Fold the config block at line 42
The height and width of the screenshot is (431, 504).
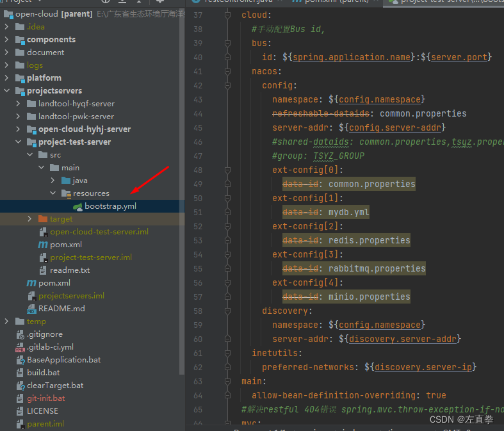[x=227, y=85]
